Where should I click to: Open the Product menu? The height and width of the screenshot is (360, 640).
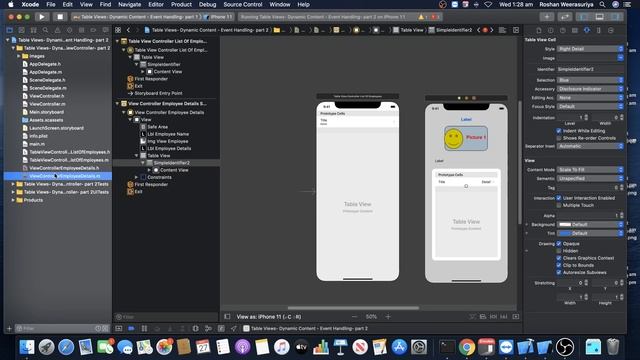[x=181, y=4]
